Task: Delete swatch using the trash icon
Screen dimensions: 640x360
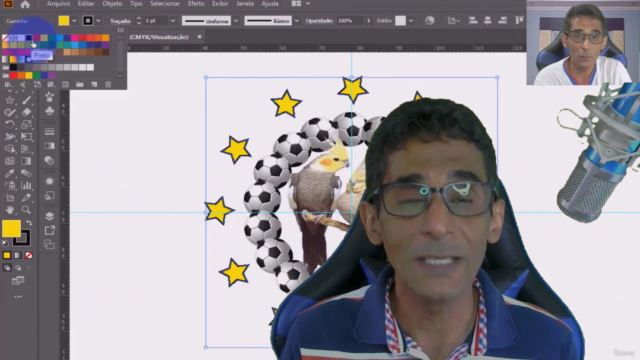Action: (x=108, y=84)
